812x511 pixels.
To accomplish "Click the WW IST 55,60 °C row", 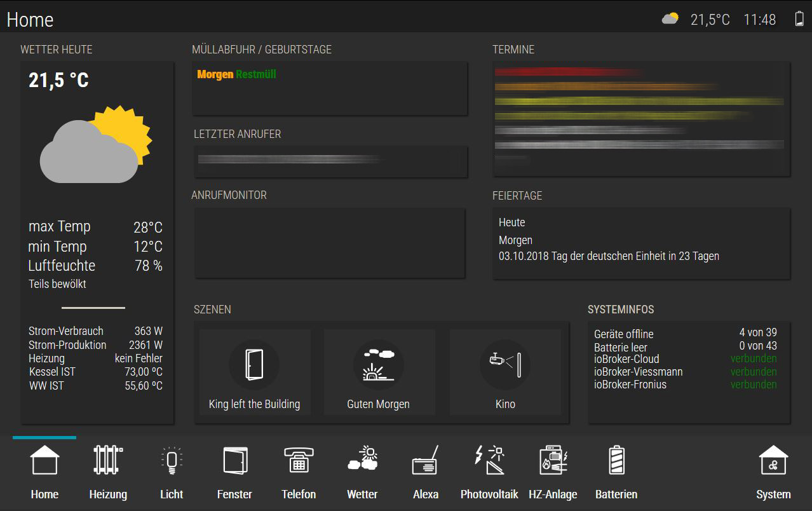I will pyautogui.click(x=95, y=386).
